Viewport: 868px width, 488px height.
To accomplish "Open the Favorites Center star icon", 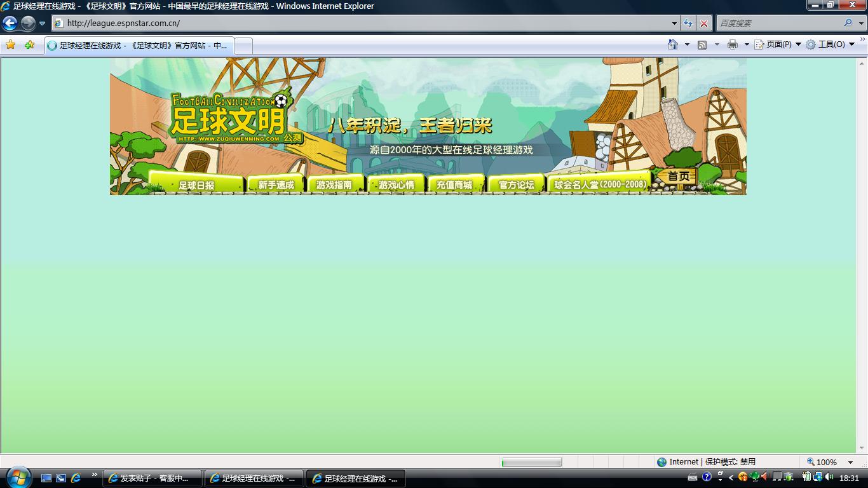I will 10,44.
